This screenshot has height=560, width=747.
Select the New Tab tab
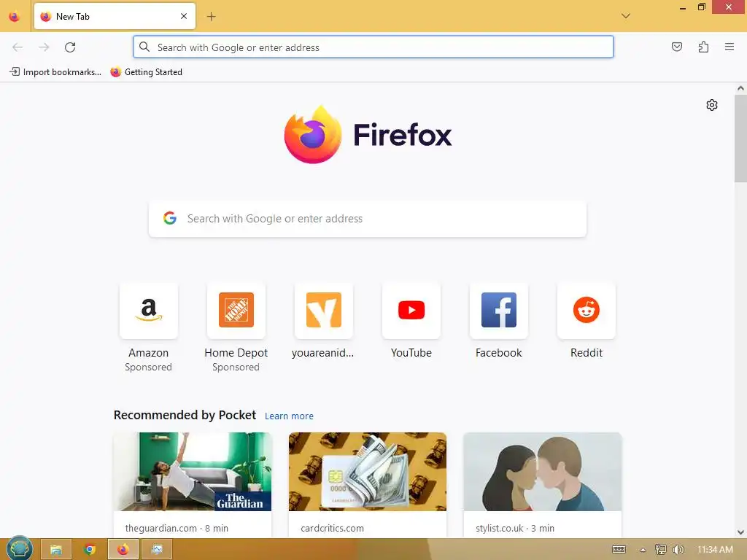(x=115, y=16)
